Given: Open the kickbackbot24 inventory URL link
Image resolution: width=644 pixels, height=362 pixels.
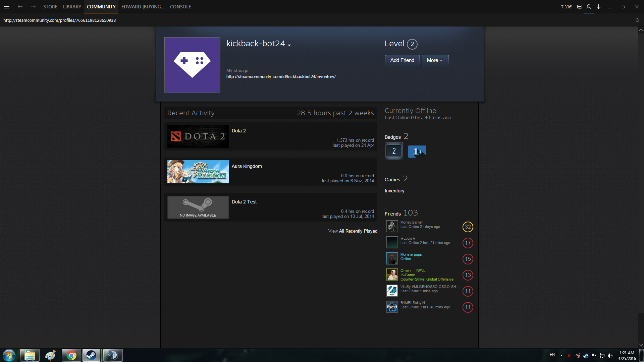Looking at the screenshot, I should pyautogui.click(x=281, y=77).
